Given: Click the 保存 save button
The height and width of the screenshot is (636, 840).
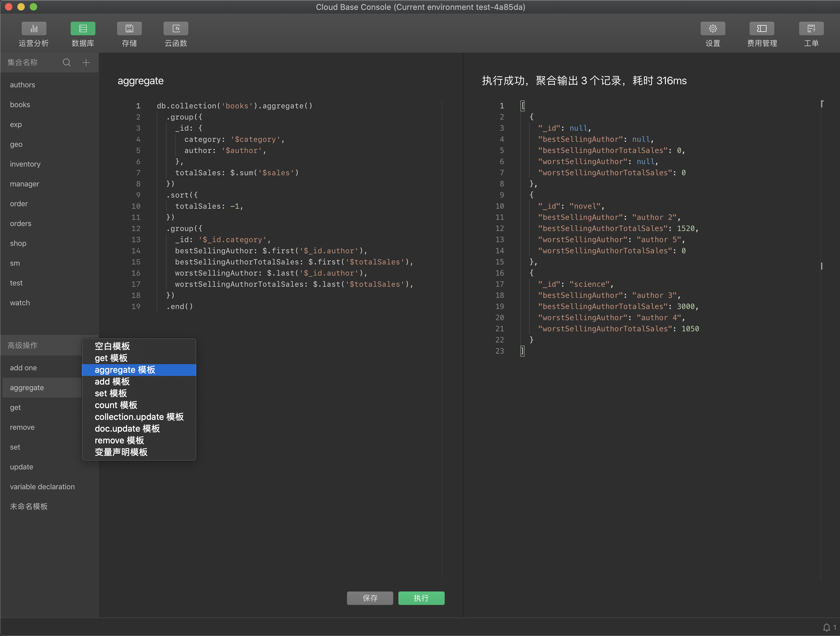Looking at the screenshot, I should pyautogui.click(x=370, y=598).
